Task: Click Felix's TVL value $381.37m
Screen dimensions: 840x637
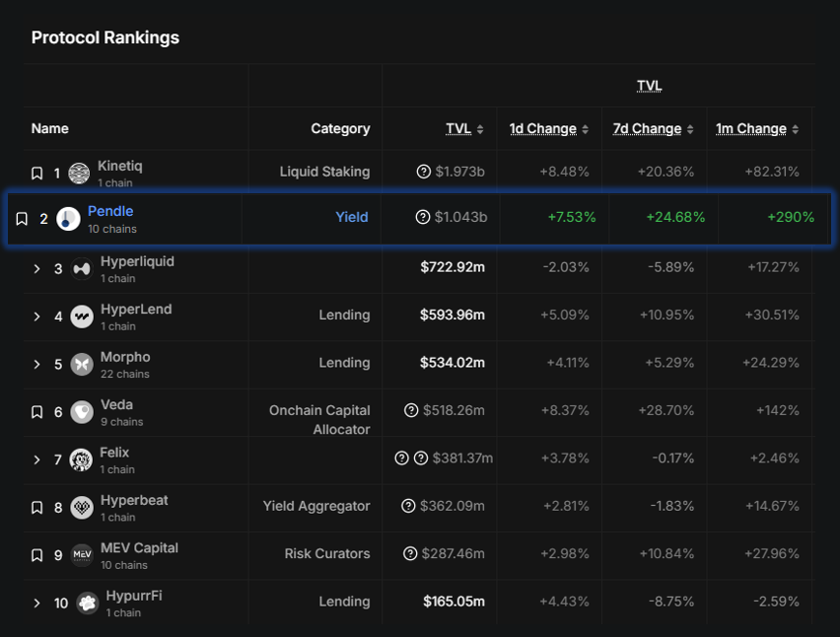Action: tap(462, 459)
